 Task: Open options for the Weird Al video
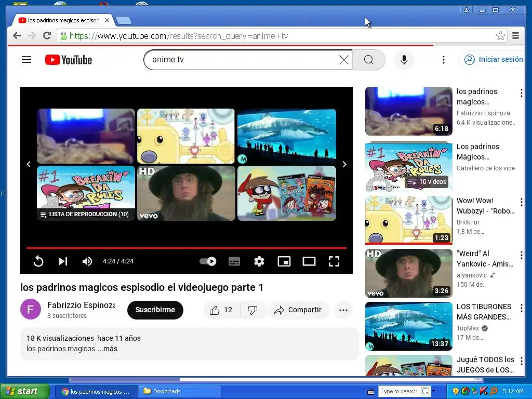(521, 255)
